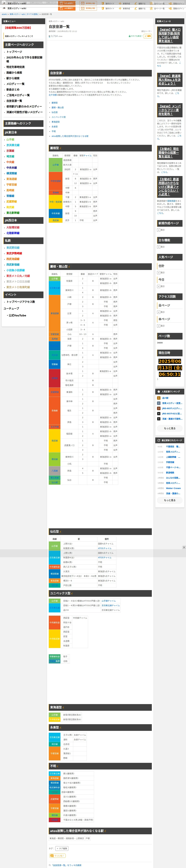Click the refresh icon in 最近更新されたページ header
The width and height of the screenshot is (186, 868).
pos(159,440)
